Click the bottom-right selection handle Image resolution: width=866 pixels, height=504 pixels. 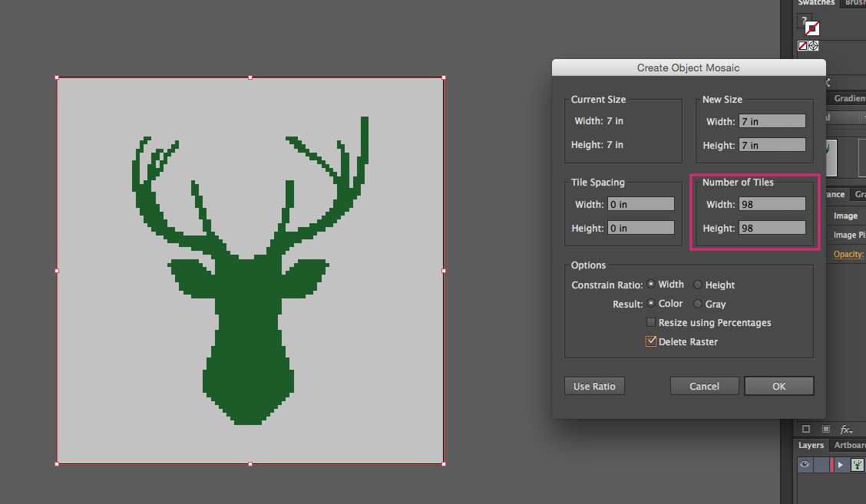click(x=444, y=464)
